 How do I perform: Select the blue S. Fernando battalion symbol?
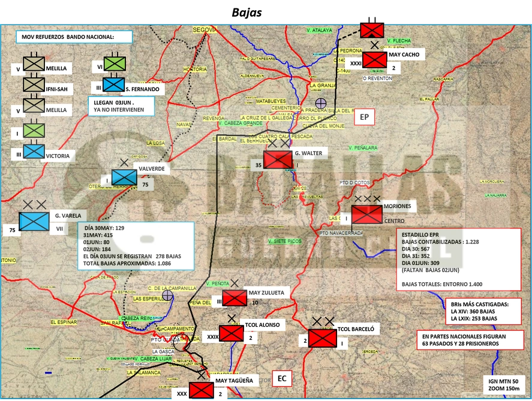click(114, 85)
